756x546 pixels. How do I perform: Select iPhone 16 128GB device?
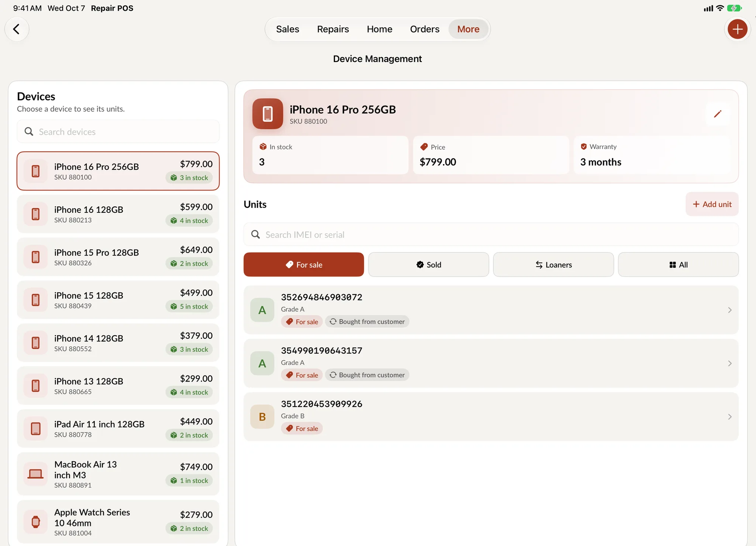(x=118, y=214)
